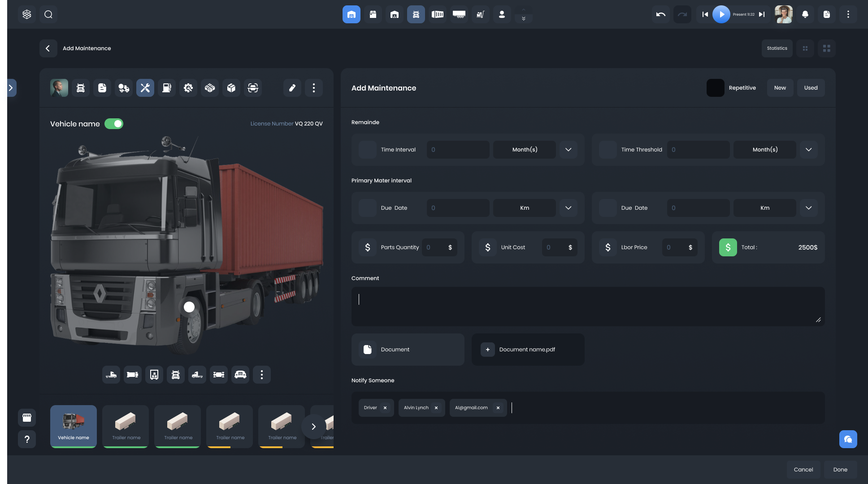Open view icons row three-dot menu
Image resolution: width=868 pixels, height=484 pixels.
tap(262, 375)
